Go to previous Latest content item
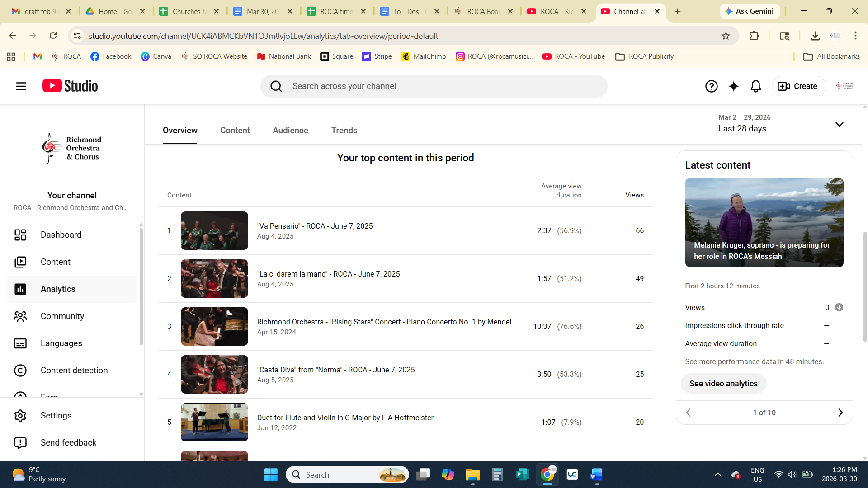The width and height of the screenshot is (868, 488). pos(689,413)
